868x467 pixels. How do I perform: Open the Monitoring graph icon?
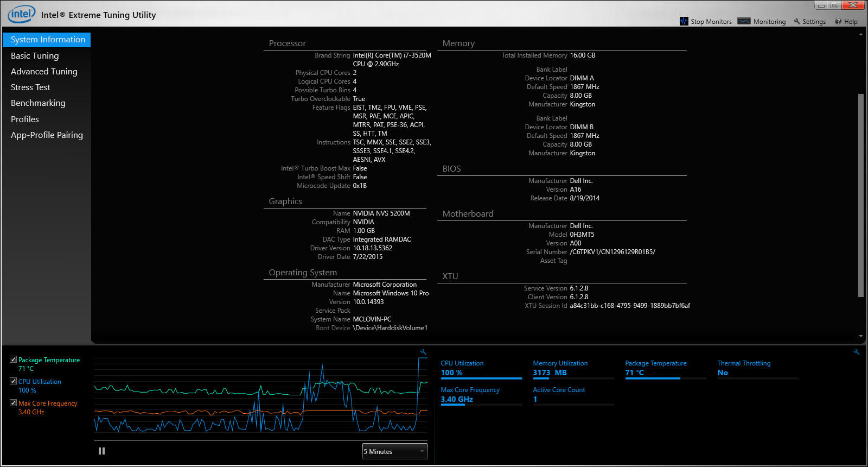click(744, 21)
